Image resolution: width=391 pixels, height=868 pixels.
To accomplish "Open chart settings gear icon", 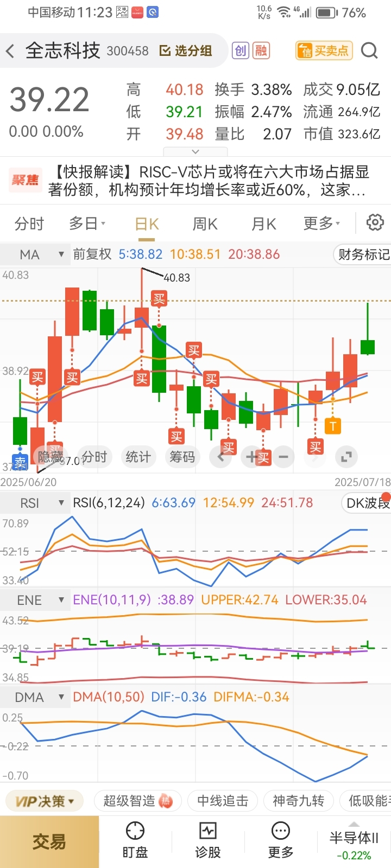I will [375, 222].
